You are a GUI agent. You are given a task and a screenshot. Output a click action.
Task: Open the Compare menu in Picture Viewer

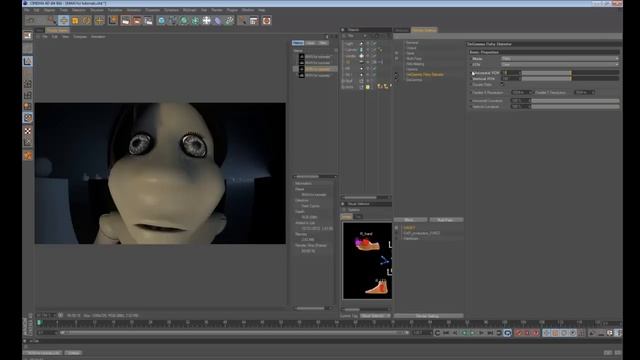click(80, 37)
